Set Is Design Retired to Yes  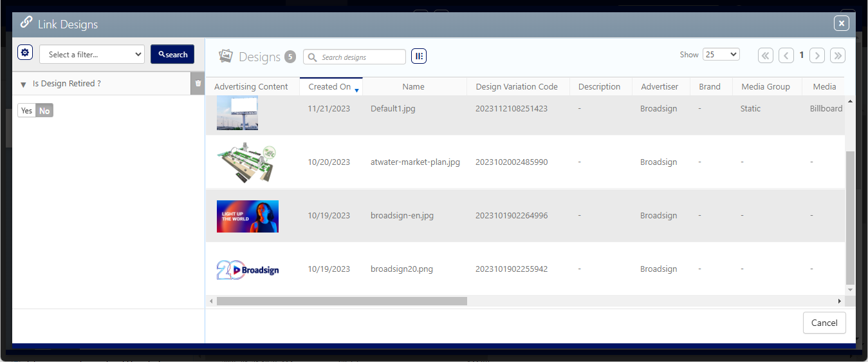(x=26, y=111)
